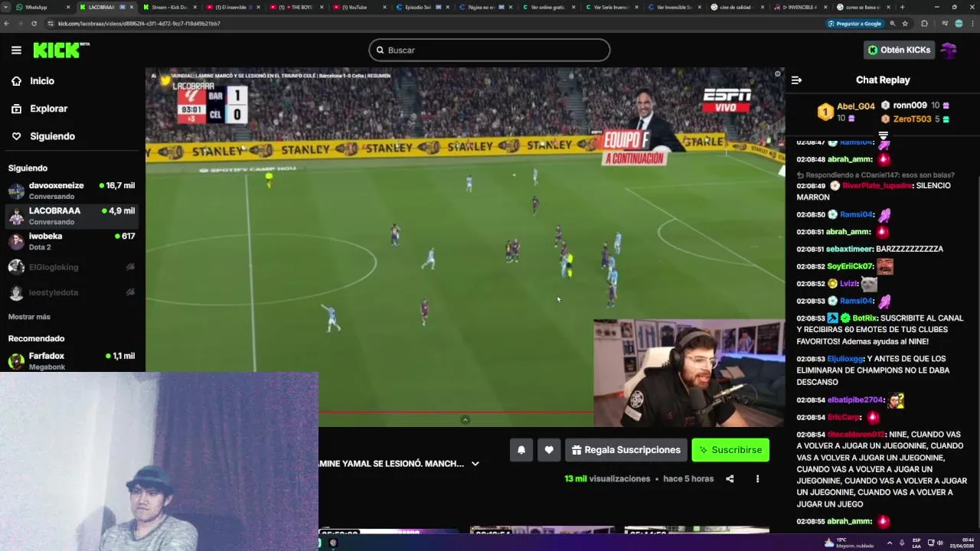Click the browser address bar URL
The height and width of the screenshot is (551, 980).
[139, 24]
